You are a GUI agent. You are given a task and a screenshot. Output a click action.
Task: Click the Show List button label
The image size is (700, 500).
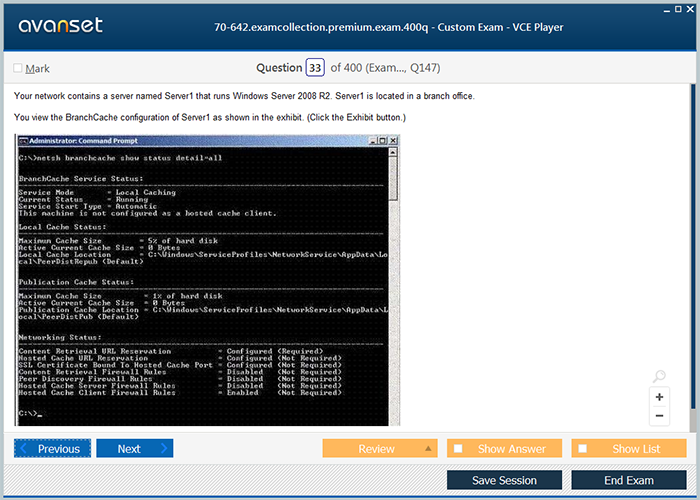pyautogui.click(x=636, y=449)
